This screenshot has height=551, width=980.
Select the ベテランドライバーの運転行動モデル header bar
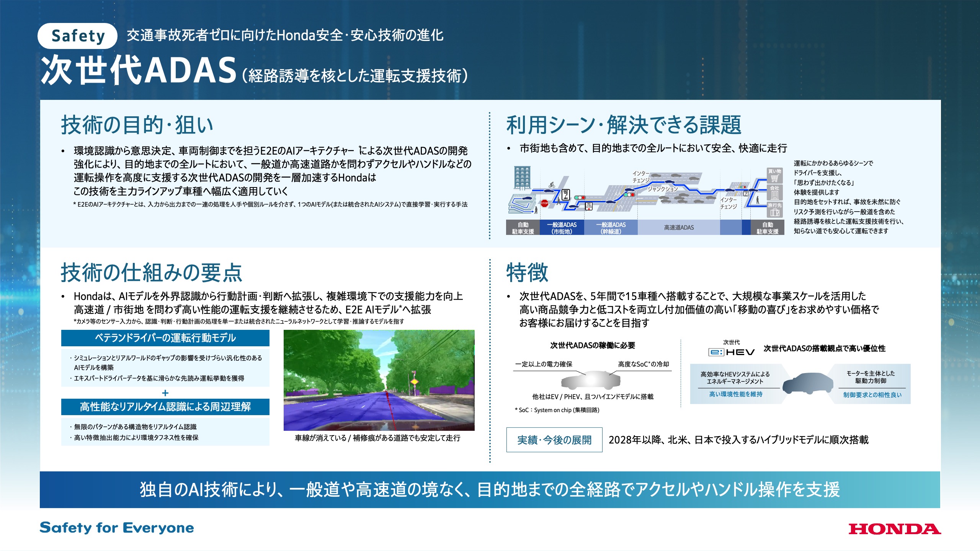pos(165,338)
